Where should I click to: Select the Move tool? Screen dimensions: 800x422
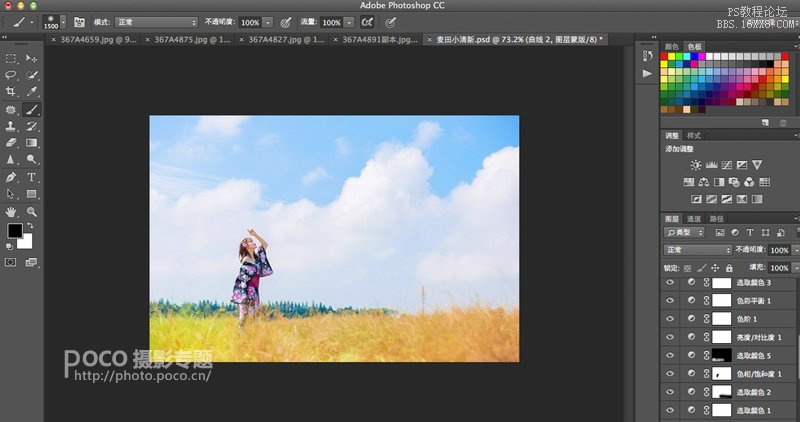(x=32, y=59)
